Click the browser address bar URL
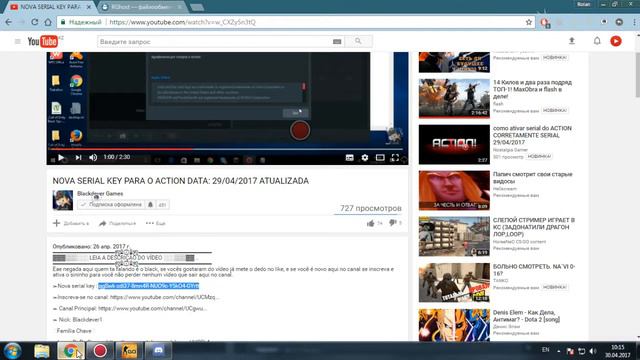 (x=182, y=22)
